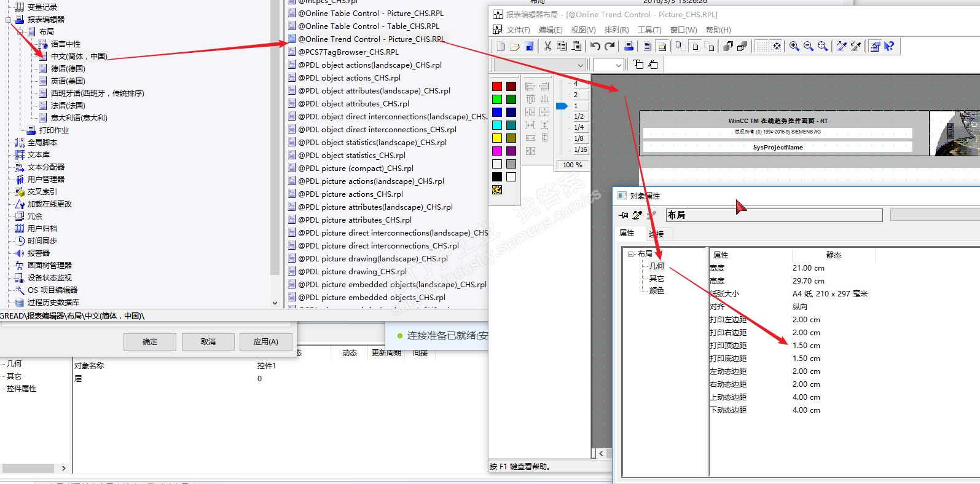
Task: Click the 确定 button
Action: coord(150,342)
